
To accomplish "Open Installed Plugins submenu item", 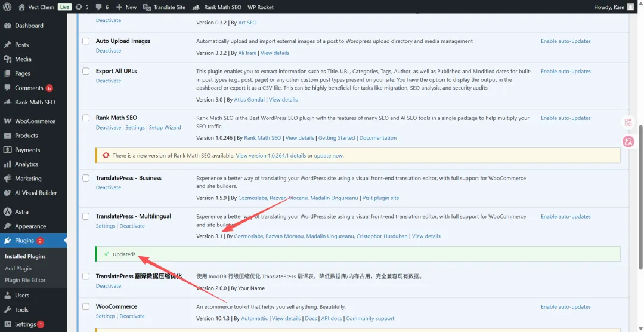I will pyautogui.click(x=25, y=256).
